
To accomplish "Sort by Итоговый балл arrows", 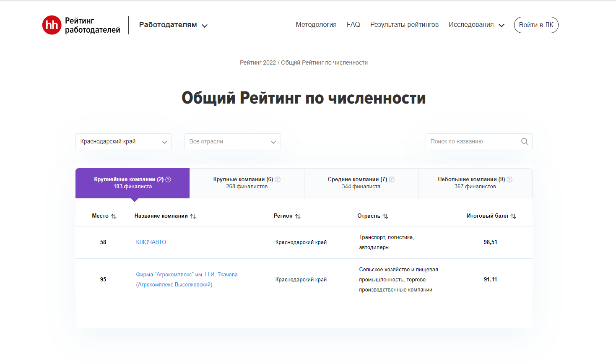I will click(x=513, y=216).
